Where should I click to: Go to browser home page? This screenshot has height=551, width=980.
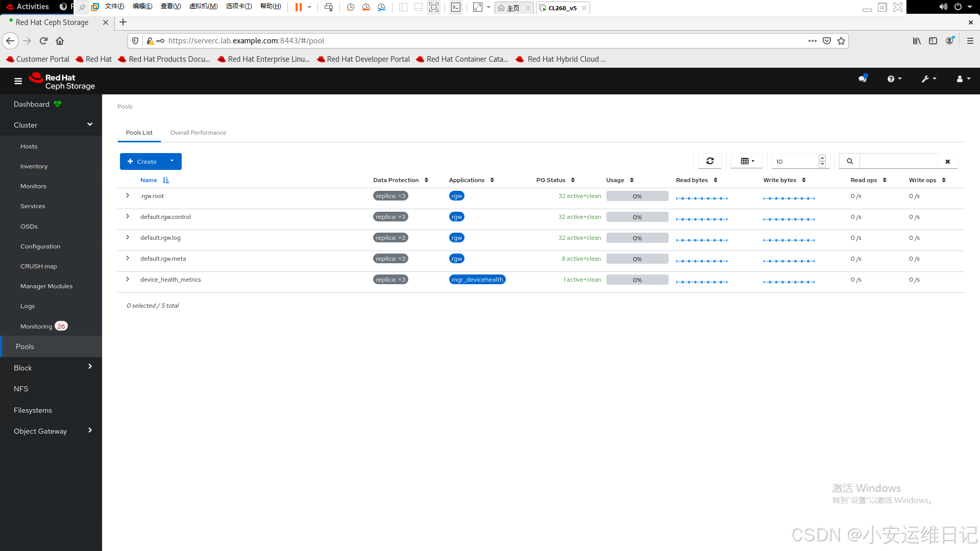point(60,41)
